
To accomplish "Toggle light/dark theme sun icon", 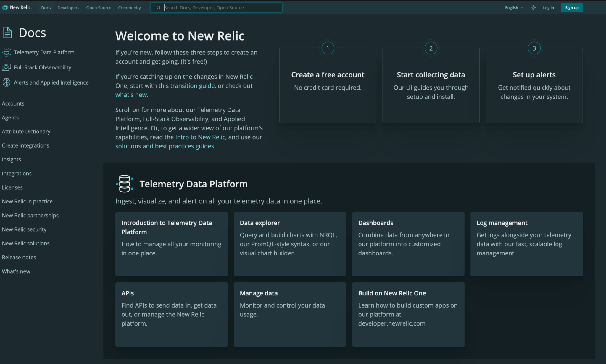I will coord(533,8).
